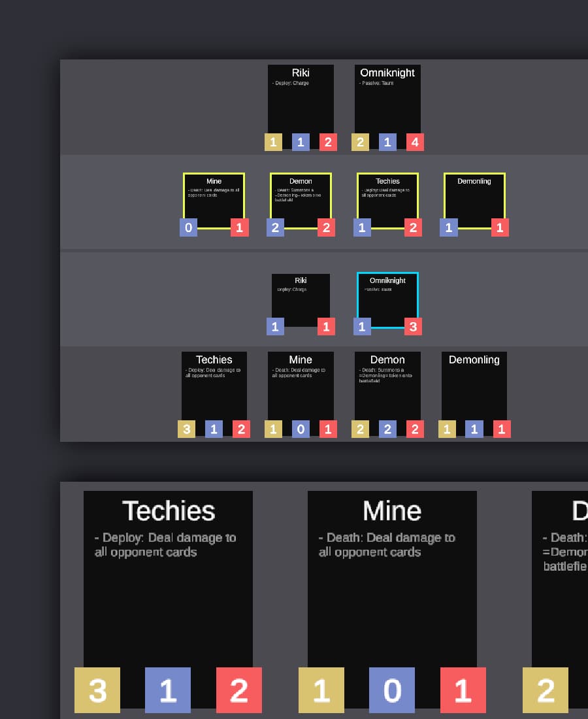Click blue attack badge 0 on small hand Mine
Viewport: 588px width, 719px height.
[301, 429]
